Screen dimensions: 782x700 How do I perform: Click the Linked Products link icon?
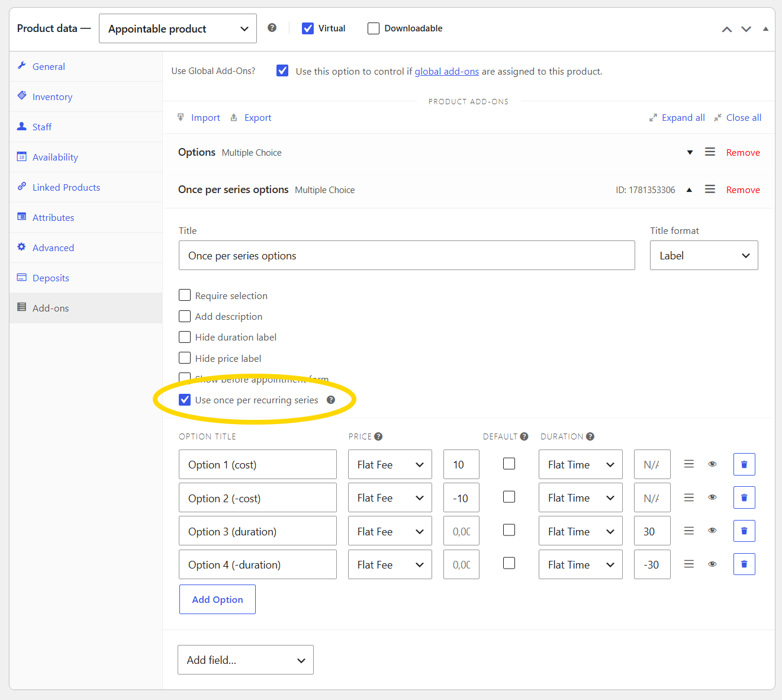click(x=22, y=187)
